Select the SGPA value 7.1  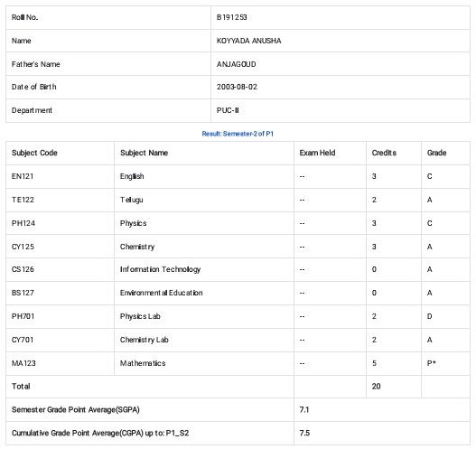point(304,409)
